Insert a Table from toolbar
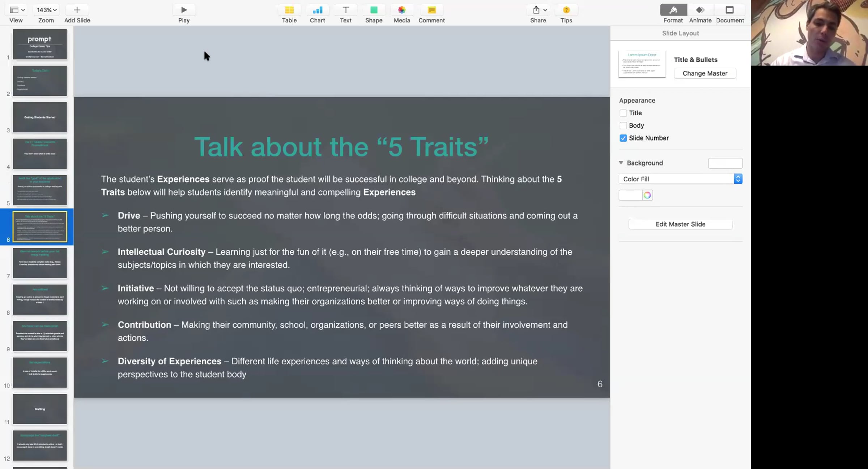 tap(289, 10)
